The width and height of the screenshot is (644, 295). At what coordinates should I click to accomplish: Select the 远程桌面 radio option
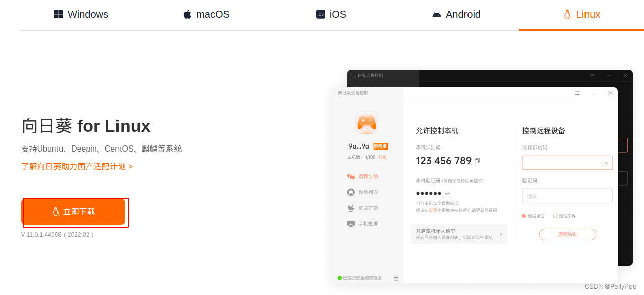[x=533, y=216]
